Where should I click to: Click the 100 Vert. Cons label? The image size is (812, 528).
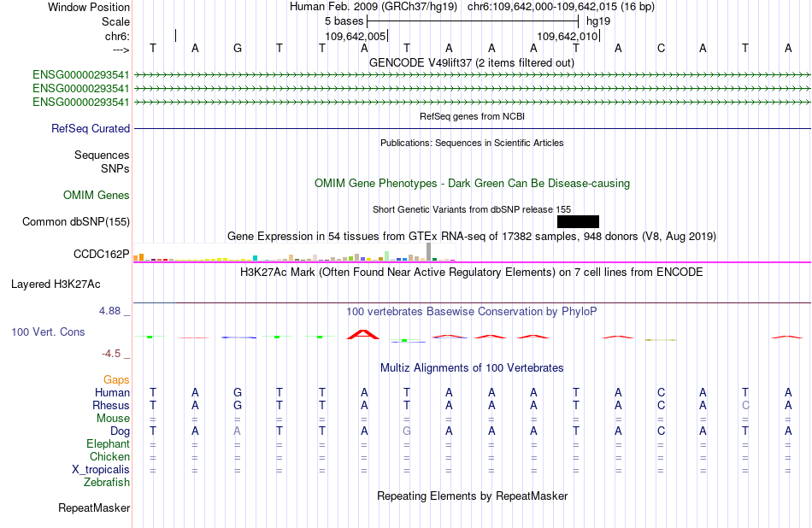(x=48, y=331)
